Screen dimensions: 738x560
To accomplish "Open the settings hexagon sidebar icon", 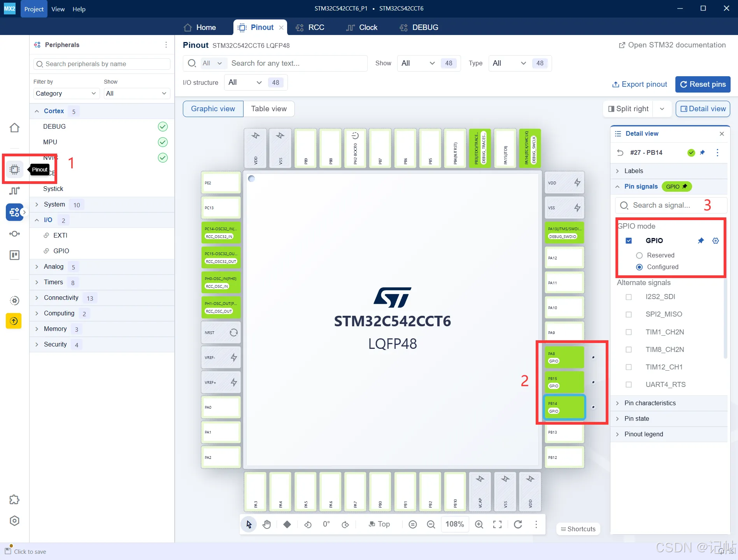I will click(14, 521).
